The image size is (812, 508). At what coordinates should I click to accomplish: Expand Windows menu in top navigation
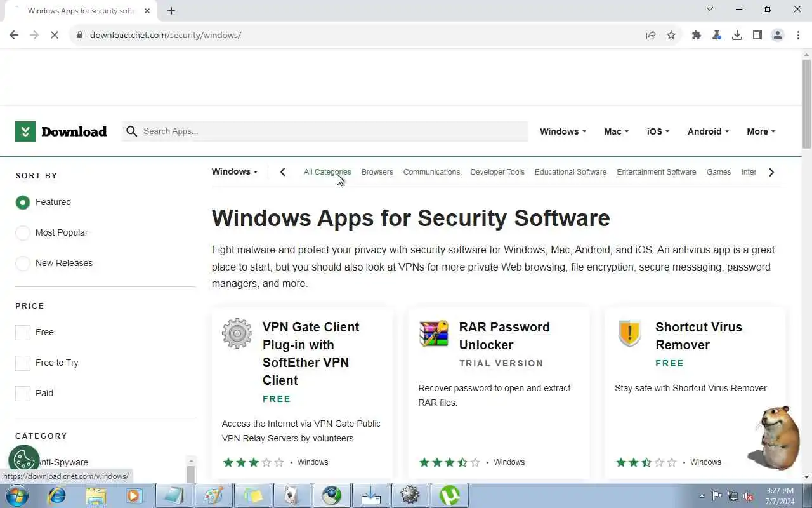pyautogui.click(x=563, y=131)
